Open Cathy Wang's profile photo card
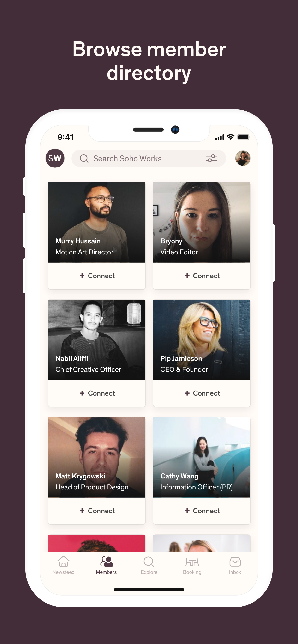This screenshot has width=298, height=644. pyautogui.click(x=202, y=457)
